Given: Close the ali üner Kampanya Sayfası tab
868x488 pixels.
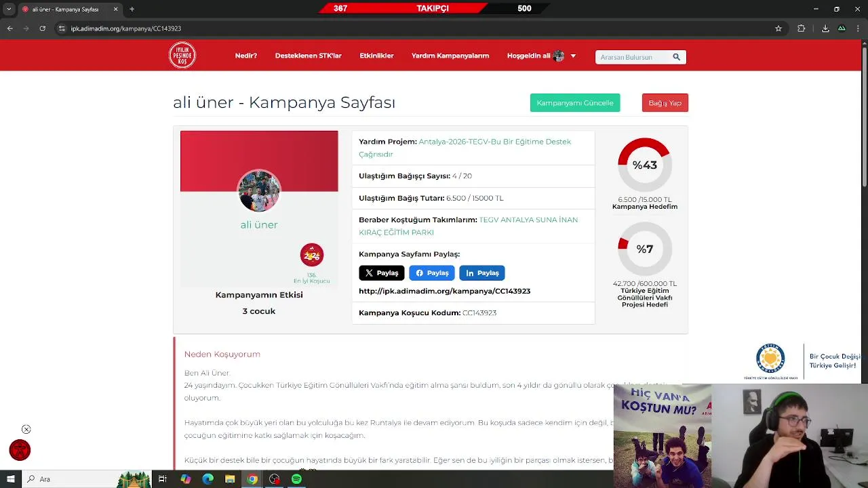Looking at the screenshot, I should [x=115, y=9].
